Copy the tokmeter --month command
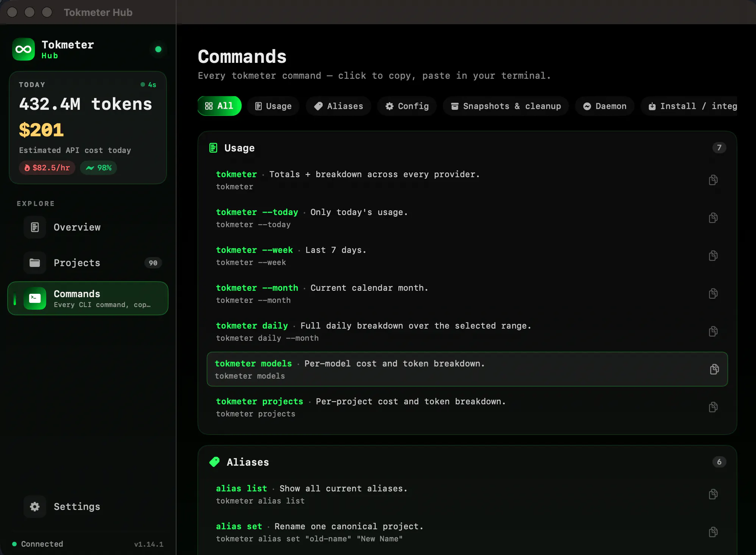Screen dimensions: 756x555 [x=713, y=293]
